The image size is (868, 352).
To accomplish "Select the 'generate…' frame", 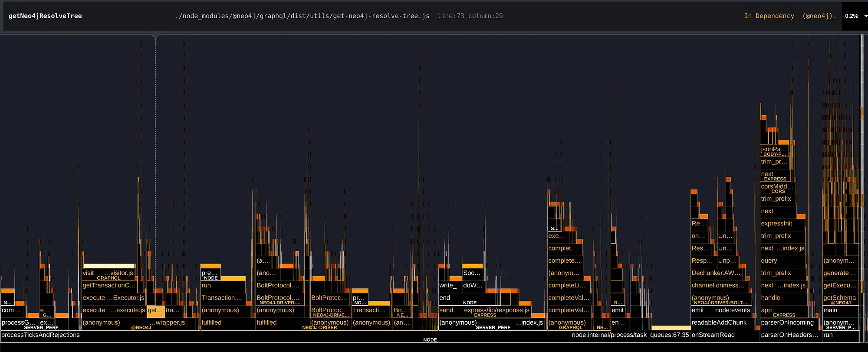I will pos(840,274).
